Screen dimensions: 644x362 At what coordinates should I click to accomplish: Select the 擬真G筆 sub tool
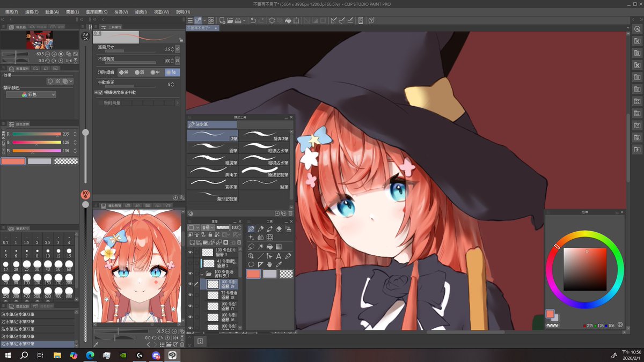(265, 136)
